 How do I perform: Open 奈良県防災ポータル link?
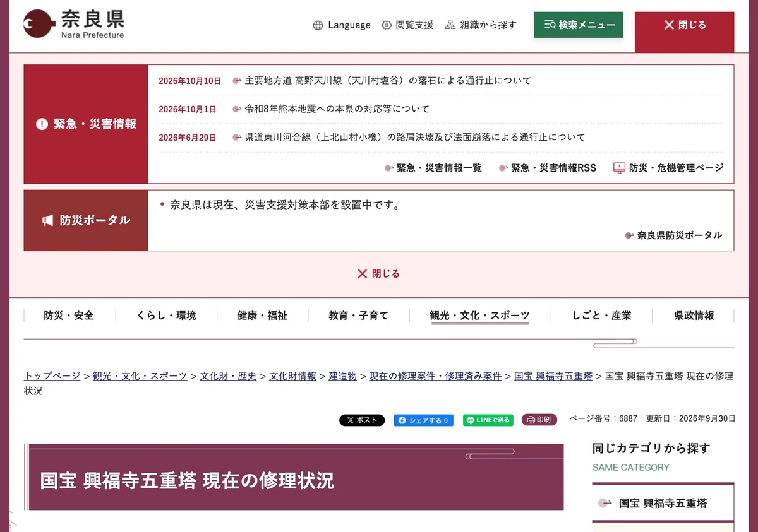[673, 235]
